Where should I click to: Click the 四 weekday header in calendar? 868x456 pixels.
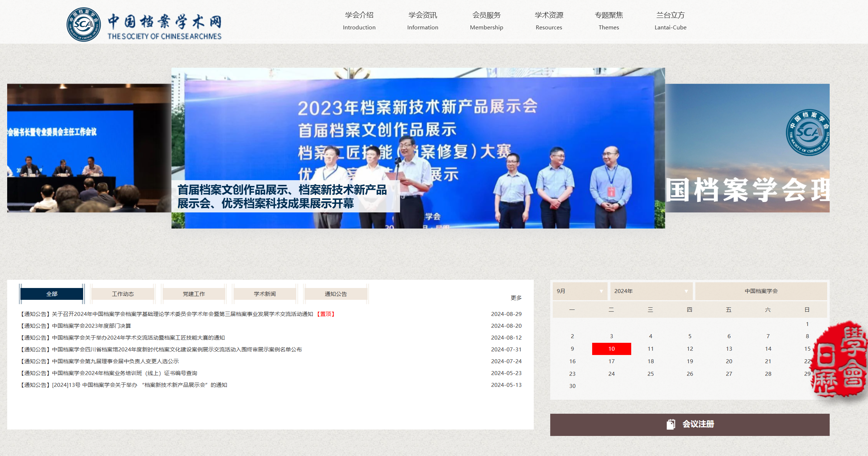[689, 309]
